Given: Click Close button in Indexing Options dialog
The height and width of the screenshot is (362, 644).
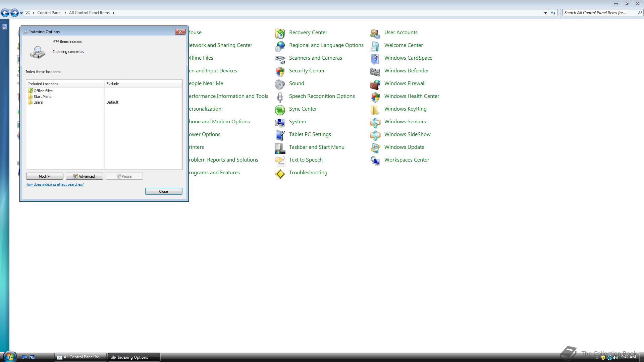Looking at the screenshot, I should tap(164, 191).
